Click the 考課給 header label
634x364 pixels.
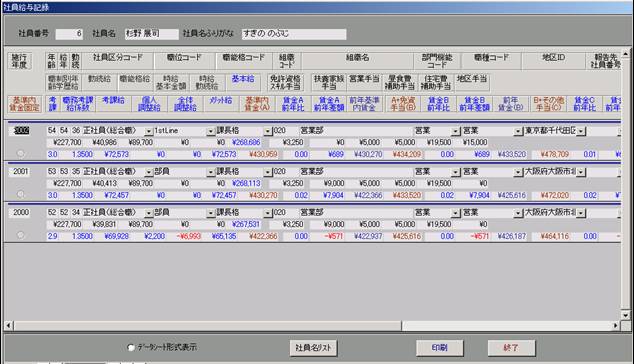(x=113, y=104)
